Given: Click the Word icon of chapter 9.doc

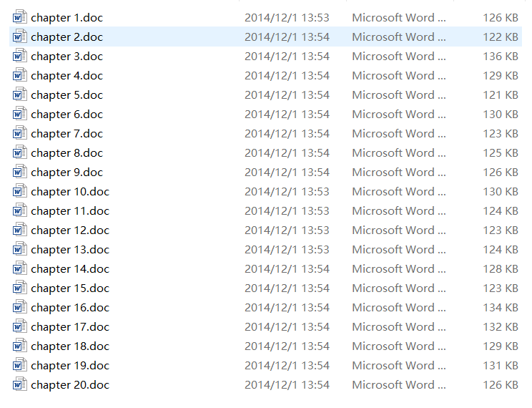Looking at the screenshot, I should [x=20, y=172].
